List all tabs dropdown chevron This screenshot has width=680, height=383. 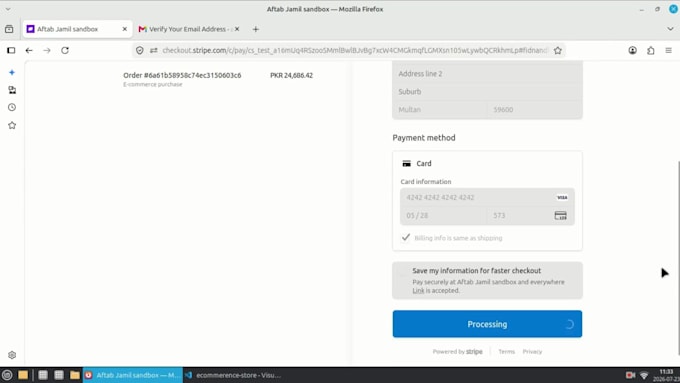pos(670,29)
